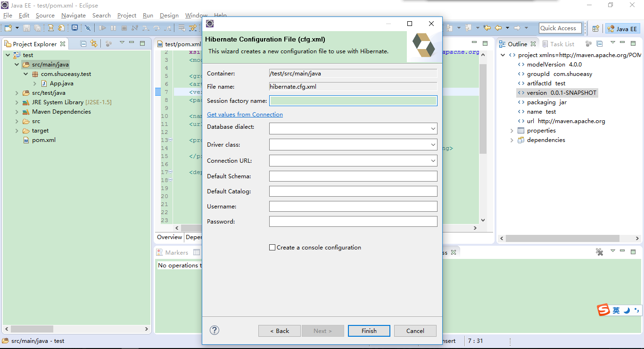This screenshot has height=349, width=644.
Task: Close the Outline tab
Action: [533, 44]
